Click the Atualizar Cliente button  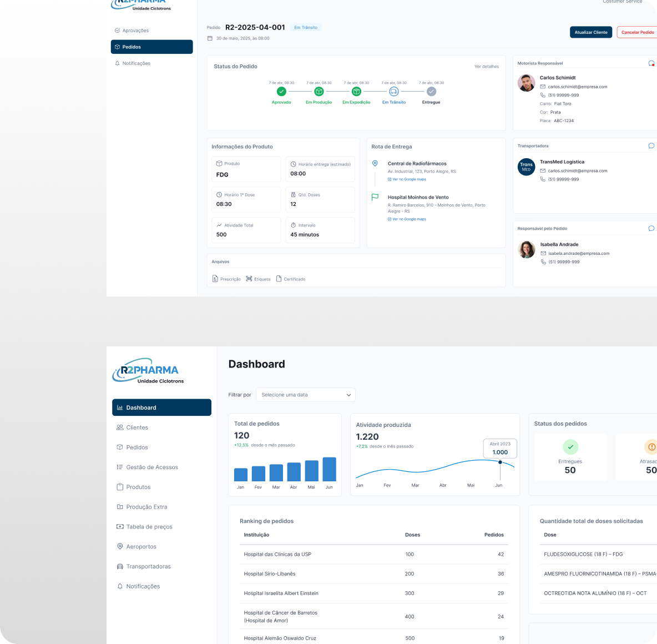coord(591,32)
